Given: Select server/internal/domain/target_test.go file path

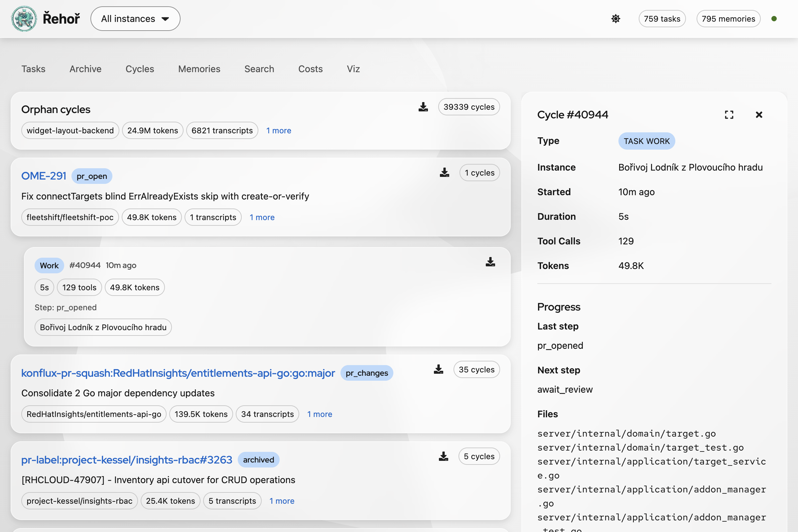Looking at the screenshot, I should pyautogui.click(x=641, y=448).
